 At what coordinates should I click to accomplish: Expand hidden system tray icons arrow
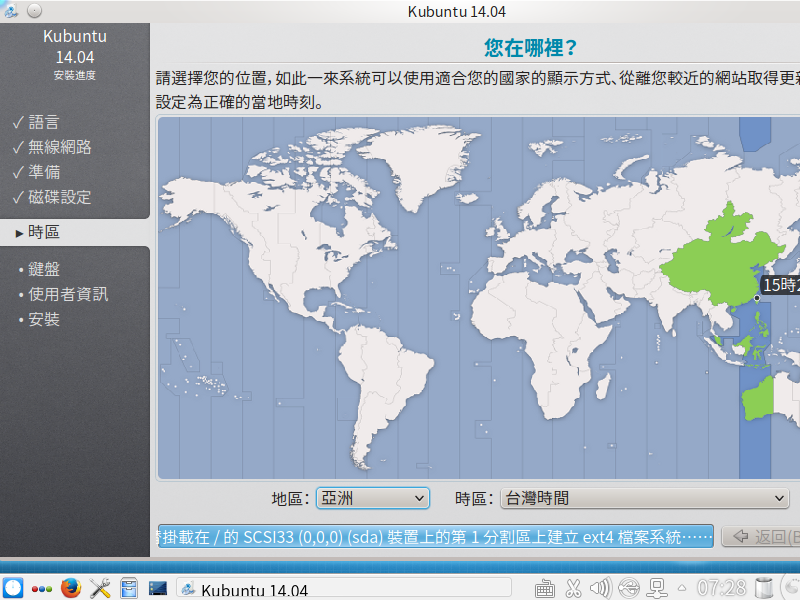click(x=682, y=589)
